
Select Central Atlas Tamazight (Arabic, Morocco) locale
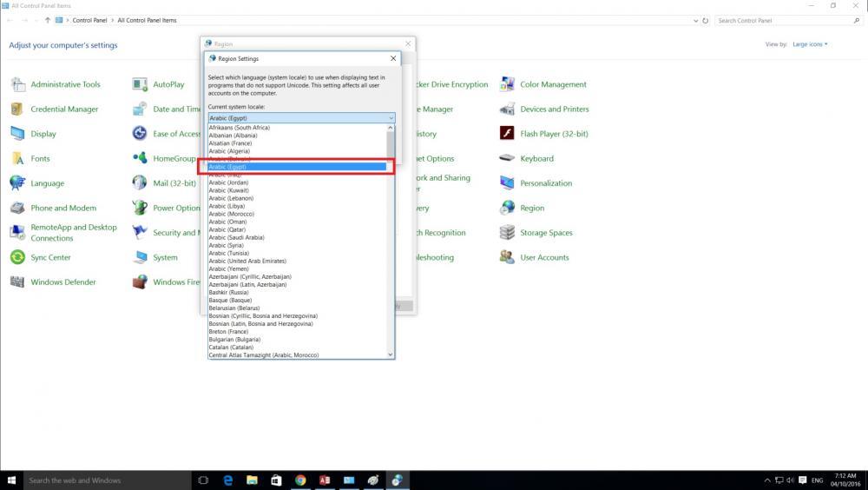click(x=297, y=354)
